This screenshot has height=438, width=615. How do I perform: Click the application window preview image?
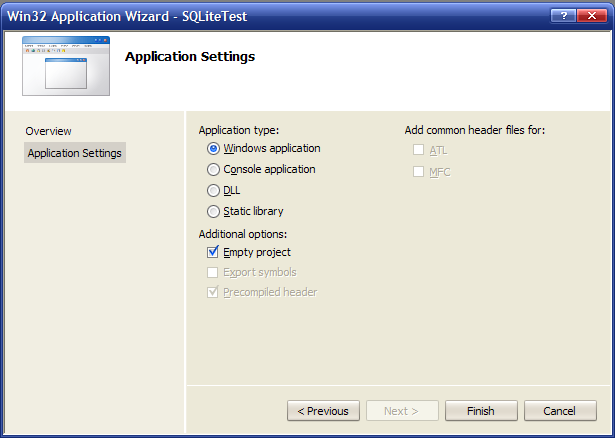coord(66,66)
